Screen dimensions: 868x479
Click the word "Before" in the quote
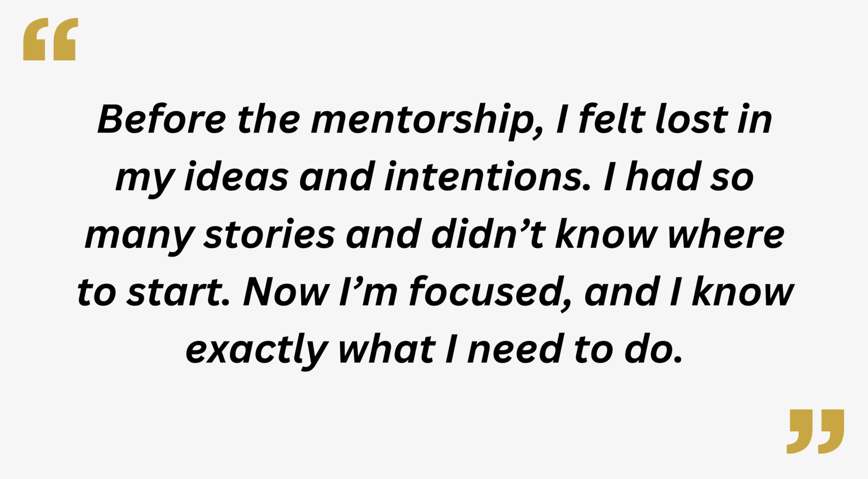pos(162,119)
